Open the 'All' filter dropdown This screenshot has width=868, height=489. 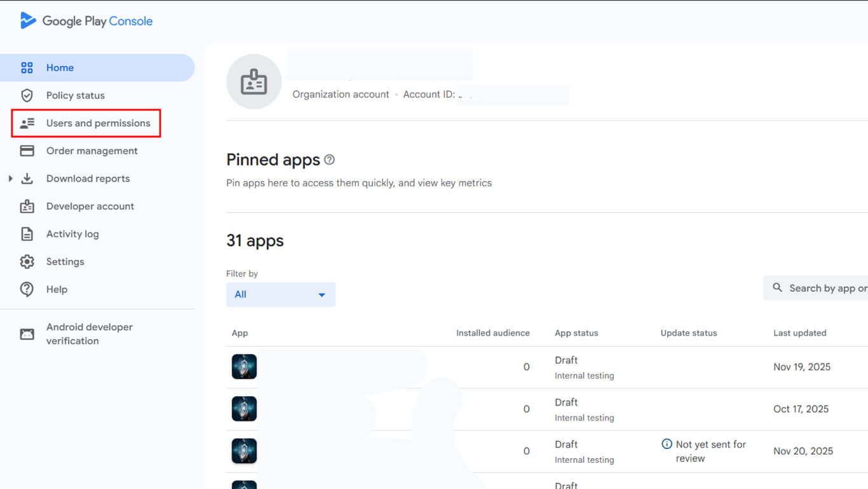tap(281, 294)
